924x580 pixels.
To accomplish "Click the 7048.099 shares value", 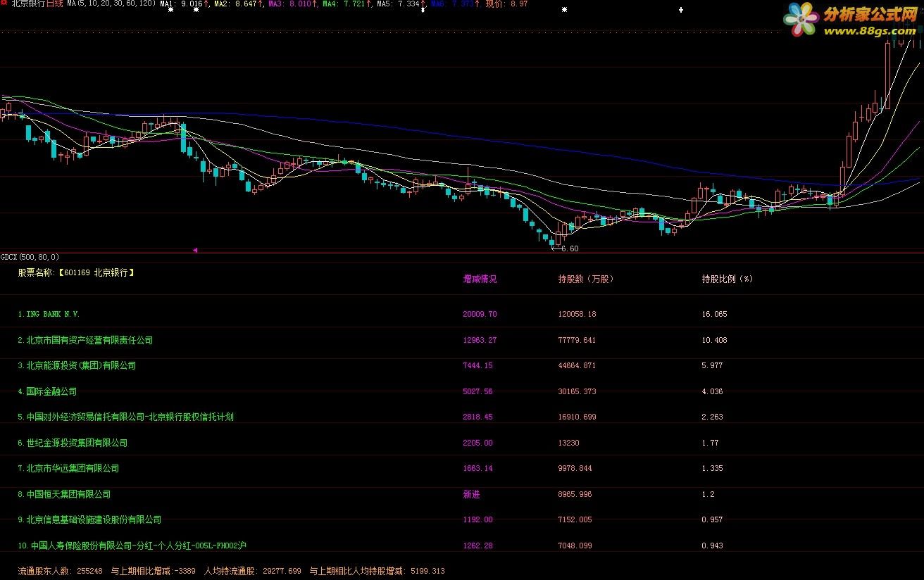I will click(575, 546).
